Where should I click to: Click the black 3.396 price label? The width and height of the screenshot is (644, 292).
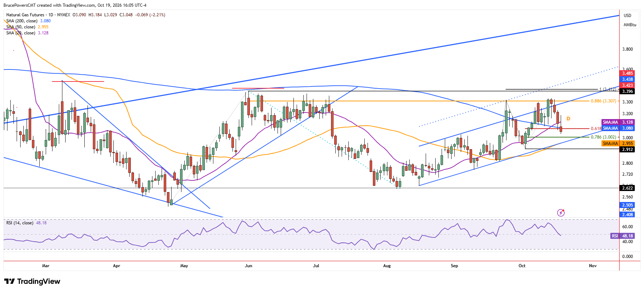point(627,91)
